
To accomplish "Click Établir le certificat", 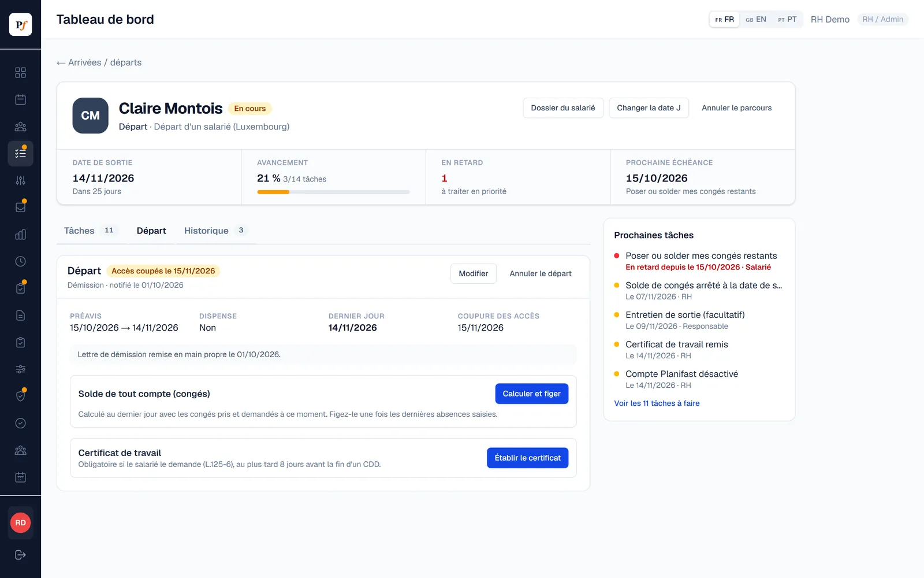I will click(x=528, y=458).
